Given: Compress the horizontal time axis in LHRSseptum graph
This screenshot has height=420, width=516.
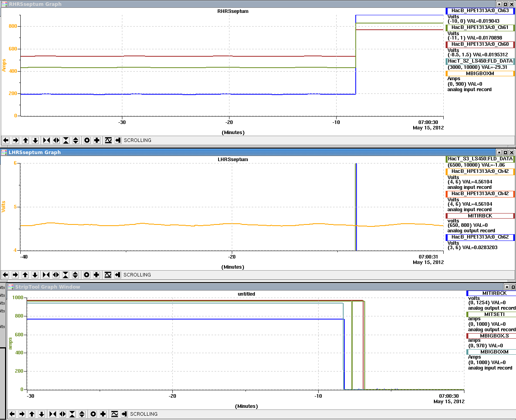Looking at the screenshot, I should point(46,275).
